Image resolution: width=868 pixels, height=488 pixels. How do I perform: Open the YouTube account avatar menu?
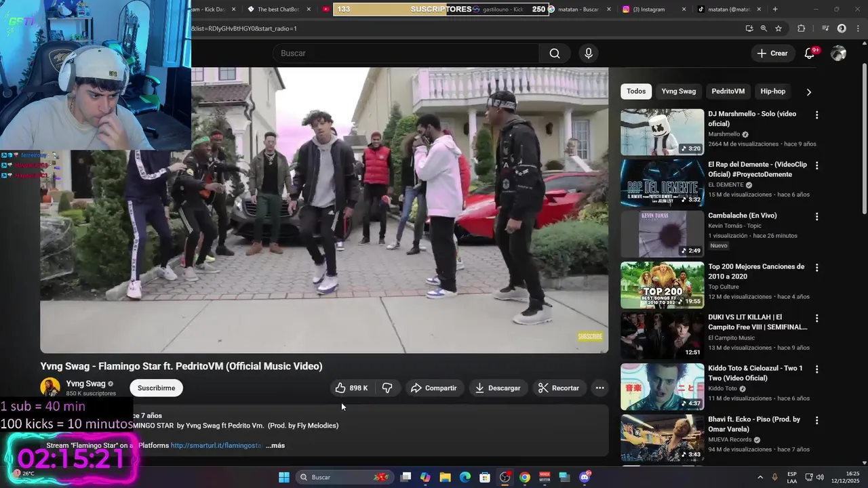point(838,54)
